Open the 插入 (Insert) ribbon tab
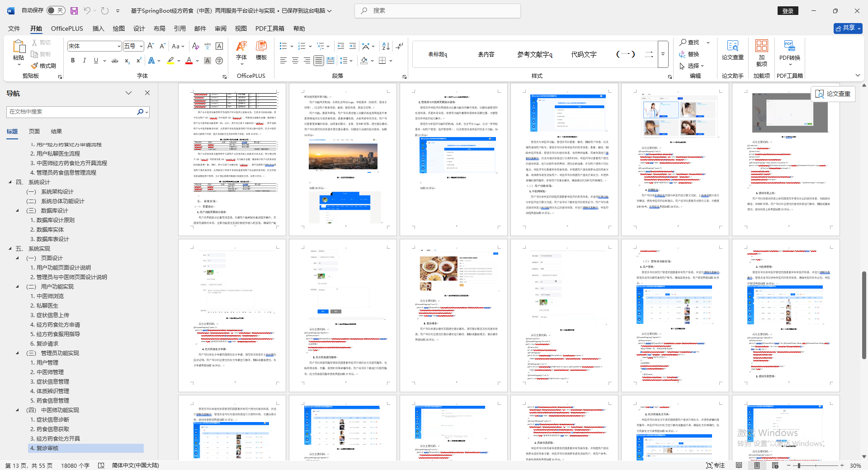This screenshot has height=470, width=868. 98,28
